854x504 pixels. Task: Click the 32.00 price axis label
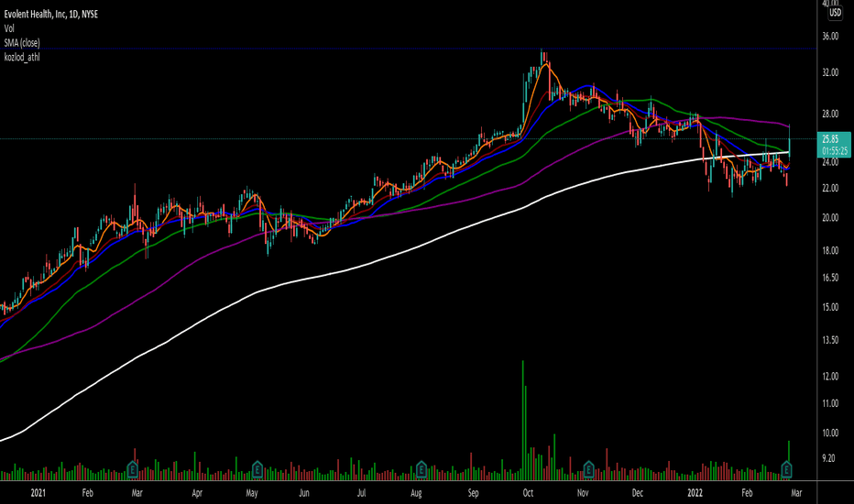[830, 72]
